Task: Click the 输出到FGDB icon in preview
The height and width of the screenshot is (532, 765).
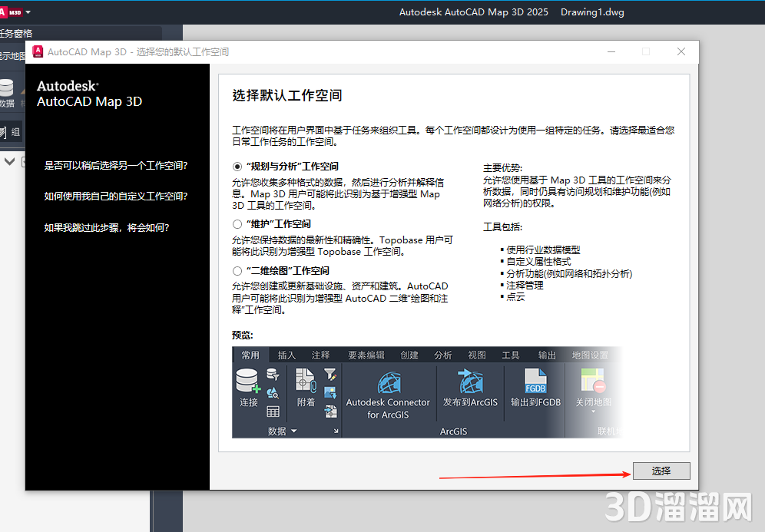Action: click(535, 381)
